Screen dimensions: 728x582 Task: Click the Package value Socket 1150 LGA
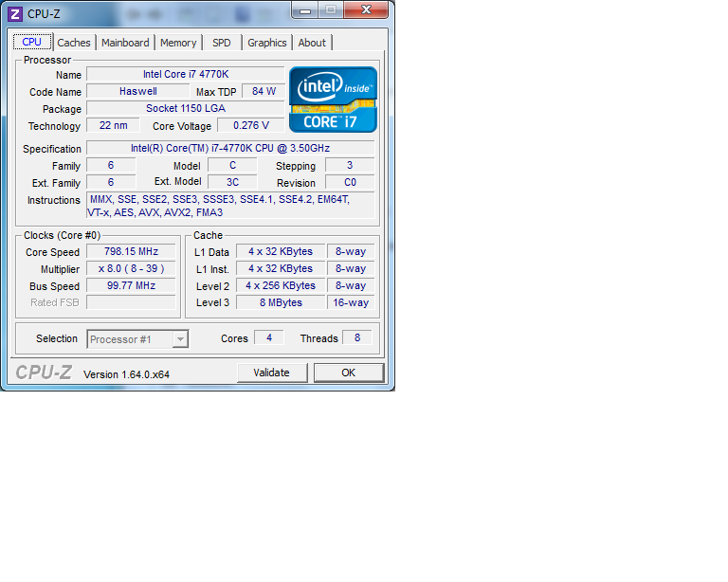coord(186,109)
